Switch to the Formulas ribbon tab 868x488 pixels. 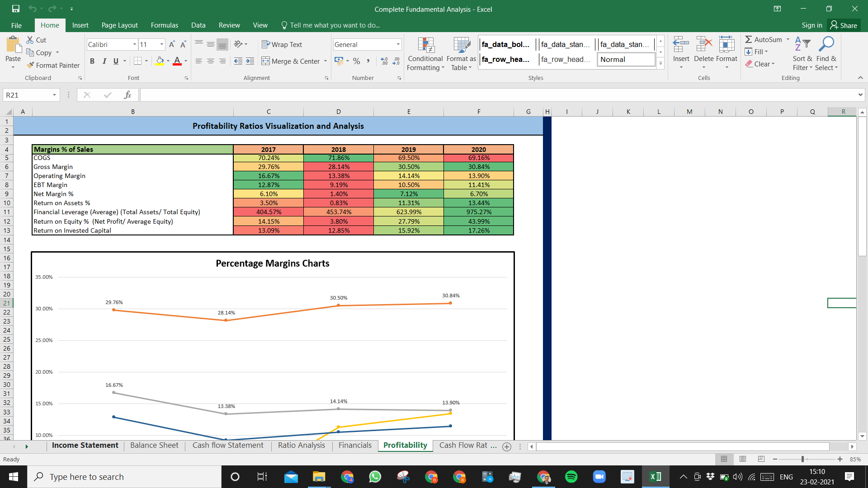tap(164, 25)
